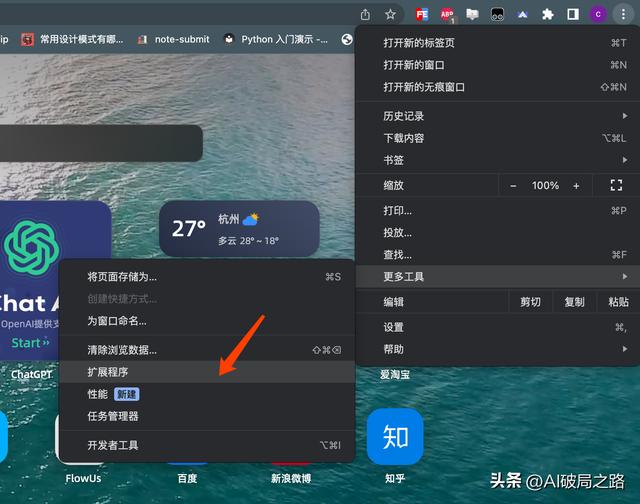Open the AdBlock Plus extension
The image size is (640, 504).
coord(447,14)
